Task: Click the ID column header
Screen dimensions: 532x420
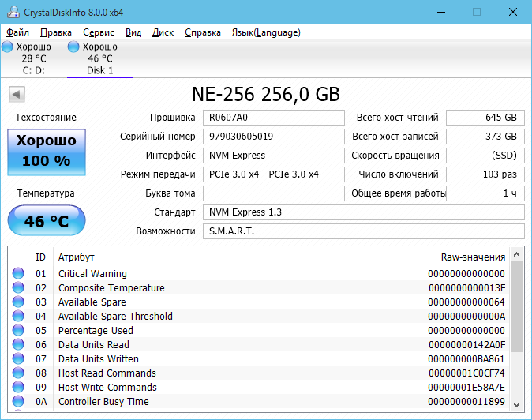Action: pos(40,257)
